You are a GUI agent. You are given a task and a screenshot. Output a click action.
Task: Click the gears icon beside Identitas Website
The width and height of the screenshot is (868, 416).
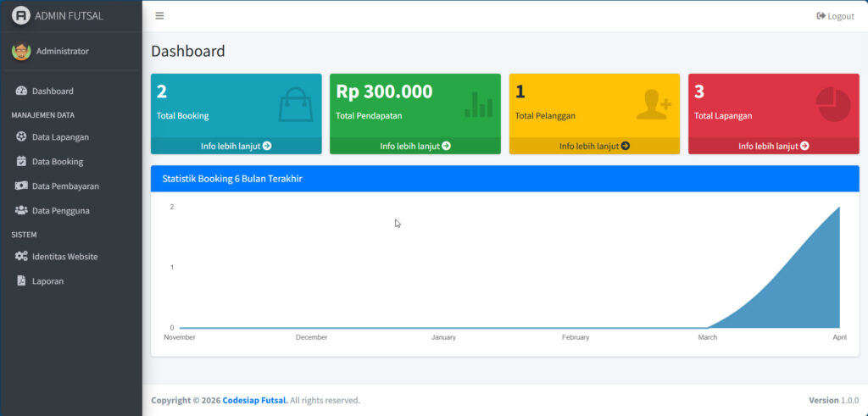tap(21, 256)
